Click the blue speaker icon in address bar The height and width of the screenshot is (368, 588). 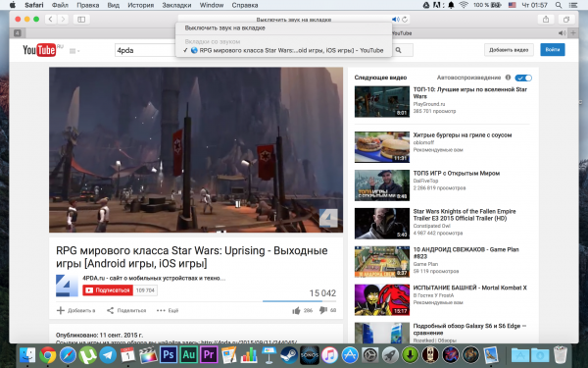pos(395,20)
